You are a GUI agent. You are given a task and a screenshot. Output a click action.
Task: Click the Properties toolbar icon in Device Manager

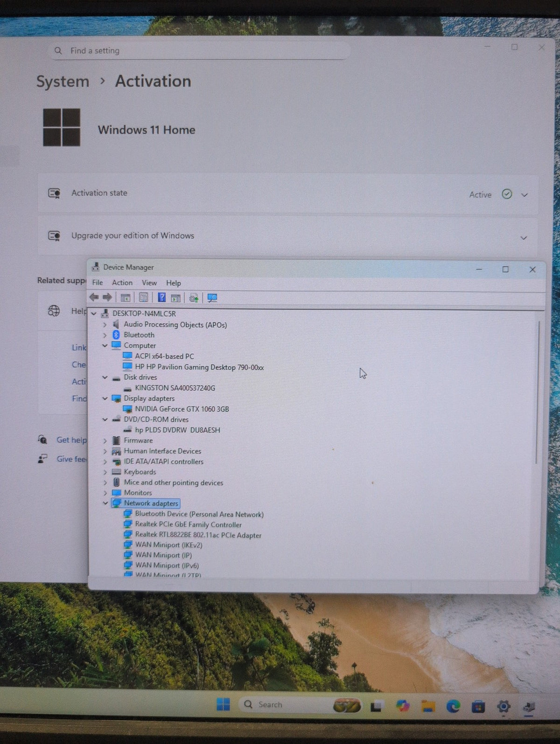144,298
